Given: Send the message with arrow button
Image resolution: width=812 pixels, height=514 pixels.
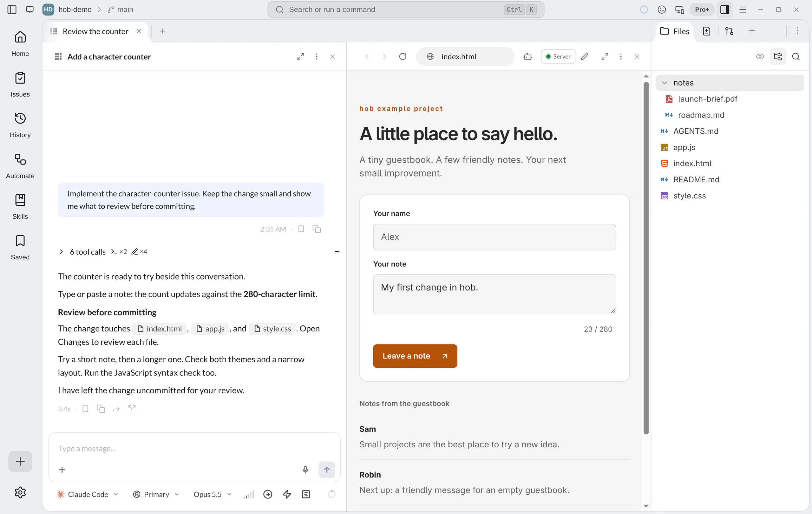Looking at the screenshot, I should (x=326, y=470).
